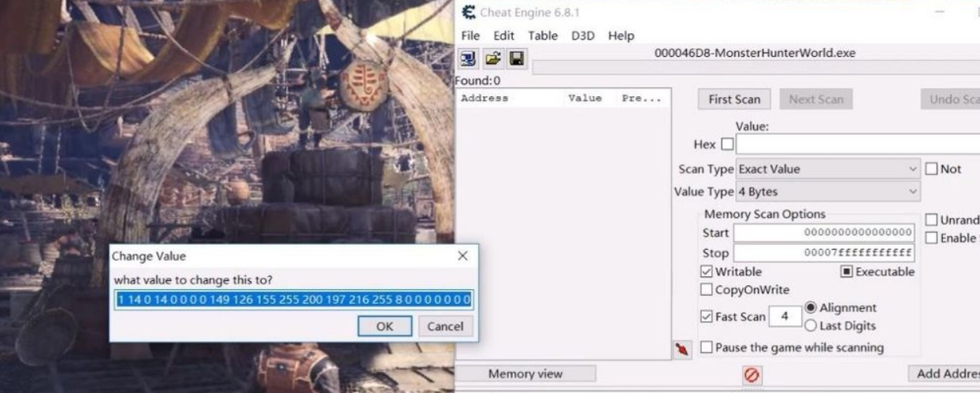980x393 pixels.
Task: Close the Change Value dialog
Action: 462,256
